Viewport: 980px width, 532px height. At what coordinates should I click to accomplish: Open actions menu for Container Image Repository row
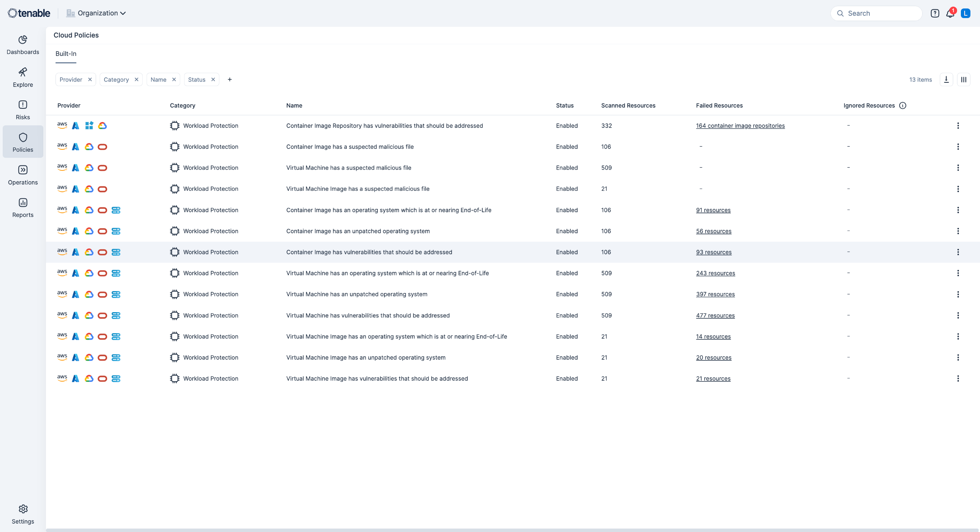coord(958,126)
